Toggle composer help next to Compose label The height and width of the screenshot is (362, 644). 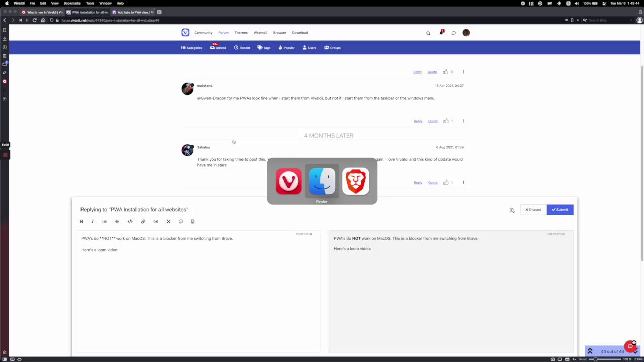coord(311,234)
